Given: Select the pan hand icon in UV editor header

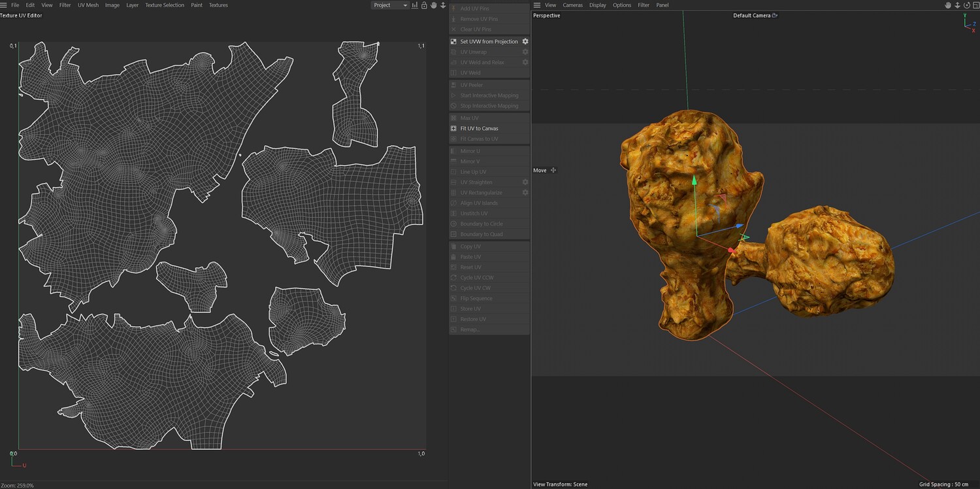Looking at the screenshot, I should [x=433, y=5].
